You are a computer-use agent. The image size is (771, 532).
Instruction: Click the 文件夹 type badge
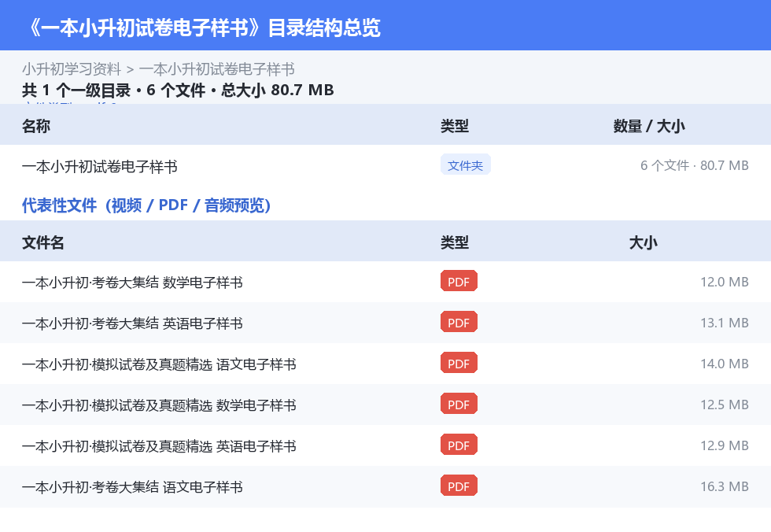465,164
